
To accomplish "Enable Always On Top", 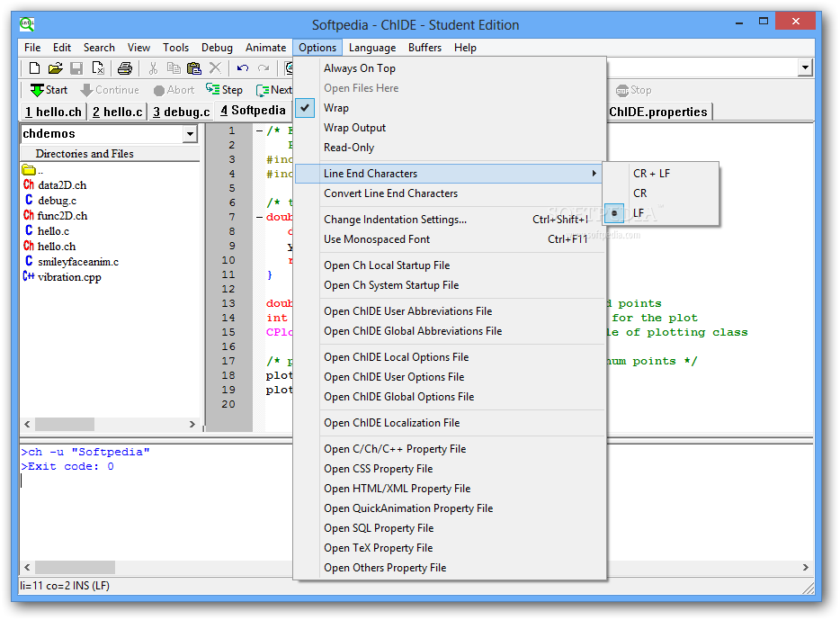I will click(451, 68).
